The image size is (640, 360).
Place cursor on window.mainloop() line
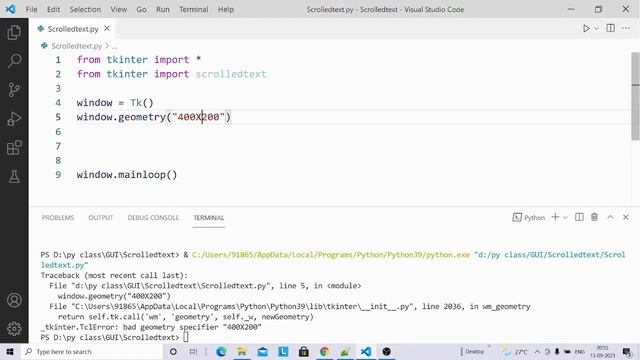127,175
